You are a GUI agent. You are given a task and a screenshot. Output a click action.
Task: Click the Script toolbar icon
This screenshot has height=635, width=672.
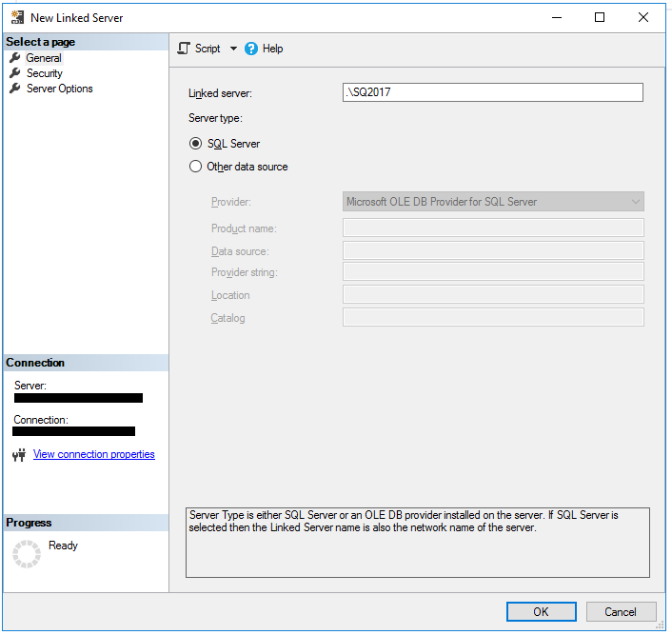click(x=185, y=49)
